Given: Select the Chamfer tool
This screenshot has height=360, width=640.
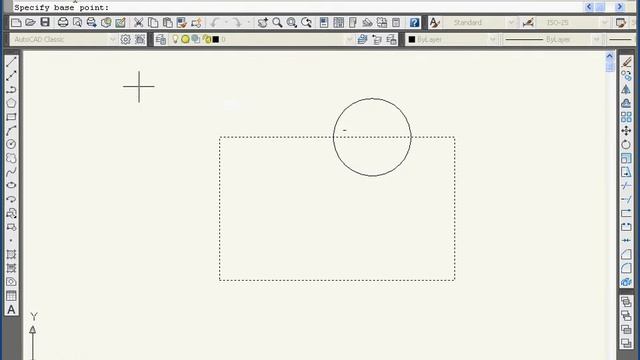Looking at the screenshot, I should 626,254.
